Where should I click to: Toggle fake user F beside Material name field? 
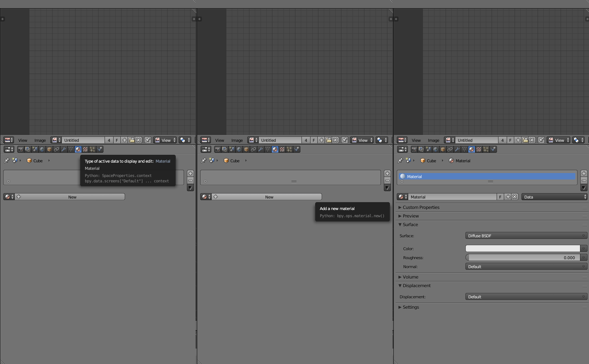(500, 197)
